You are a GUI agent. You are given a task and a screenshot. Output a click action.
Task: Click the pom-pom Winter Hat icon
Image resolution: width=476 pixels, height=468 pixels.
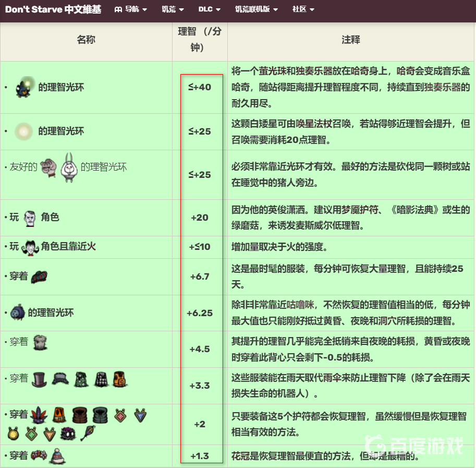tap(58, 456)
